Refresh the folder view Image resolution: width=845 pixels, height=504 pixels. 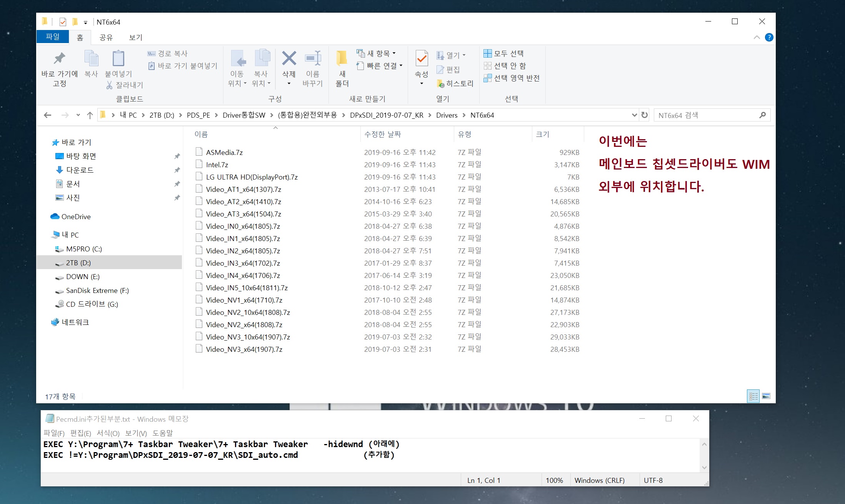645,115
